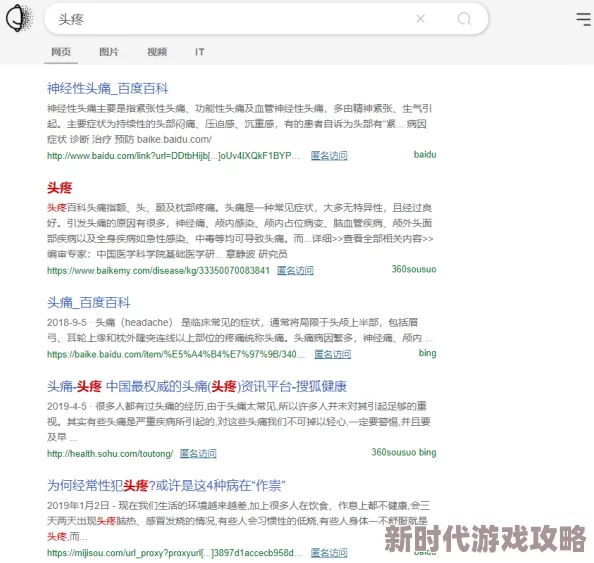Switch to the 视频 tab
This screenshot has width=594, height=563.
[x=157, y=52]
